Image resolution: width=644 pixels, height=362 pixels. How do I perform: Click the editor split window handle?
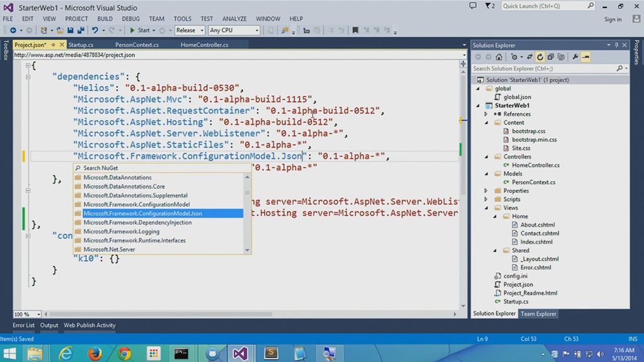click(463, 63)
